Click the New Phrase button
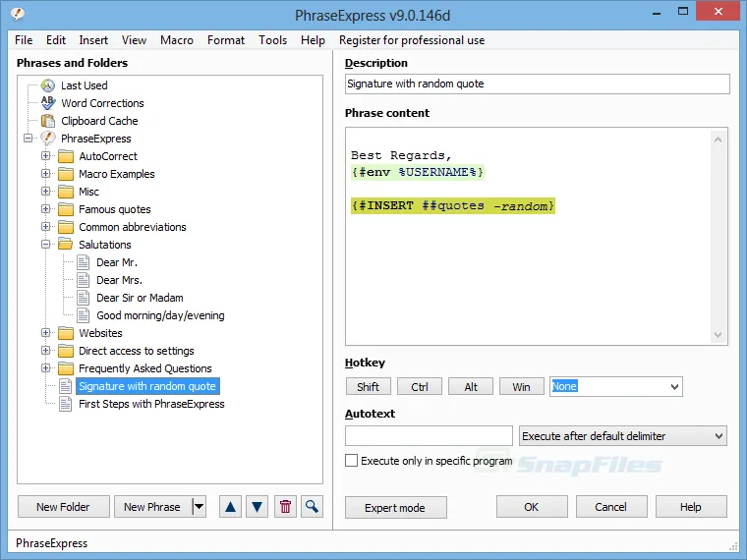 (x=152, y=507)
